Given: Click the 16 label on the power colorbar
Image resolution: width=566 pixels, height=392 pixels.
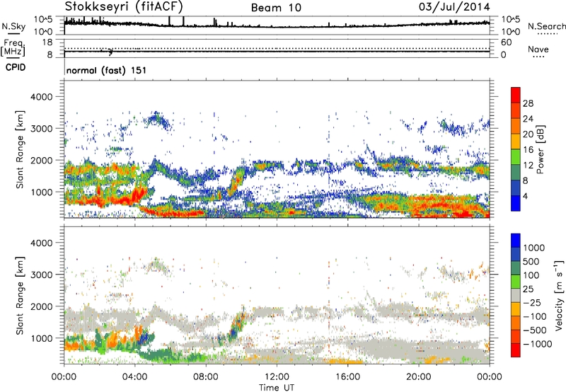Looking at the screenshot, I should click(528, 150).
